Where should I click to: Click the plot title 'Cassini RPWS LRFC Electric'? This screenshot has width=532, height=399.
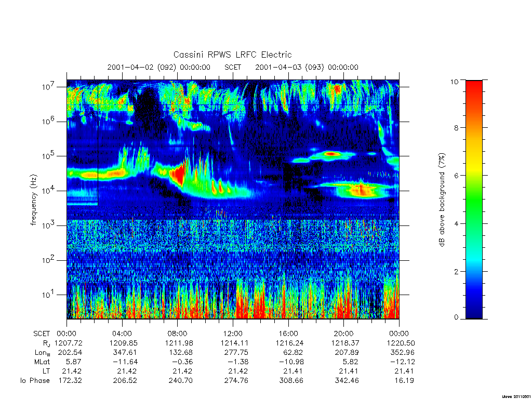click(232, 55)
